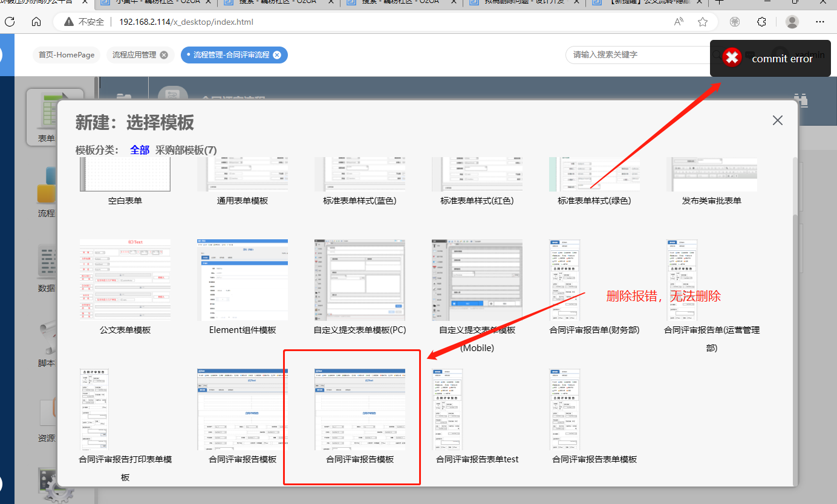Select the 公文表单模板 template
This screenshot has width=837, height=504.
pyautogui.click(x=125, y=287)
